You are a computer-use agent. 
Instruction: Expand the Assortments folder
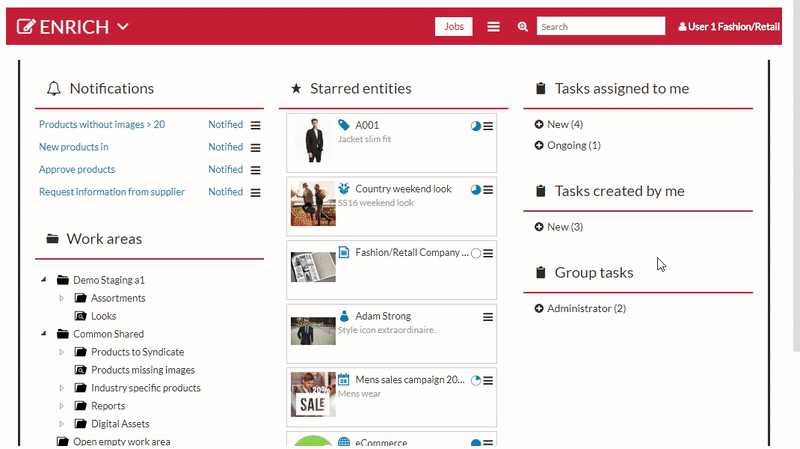tap(61, 298)
